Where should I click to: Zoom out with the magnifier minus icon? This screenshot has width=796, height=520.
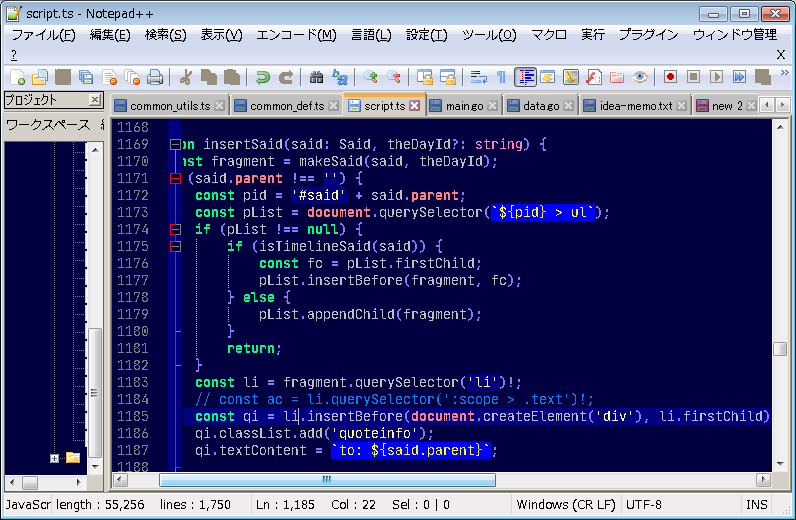(x=393, y=77)
